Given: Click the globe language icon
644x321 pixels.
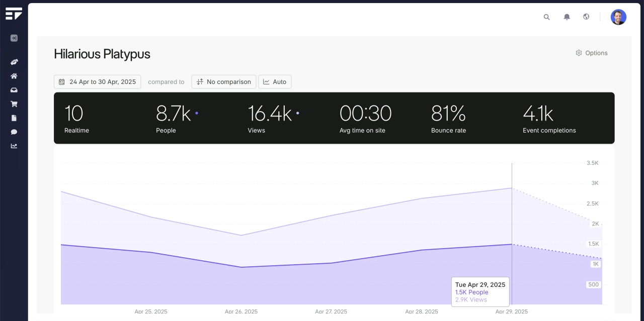Looking at the screenshot, I should coord(586,17).
